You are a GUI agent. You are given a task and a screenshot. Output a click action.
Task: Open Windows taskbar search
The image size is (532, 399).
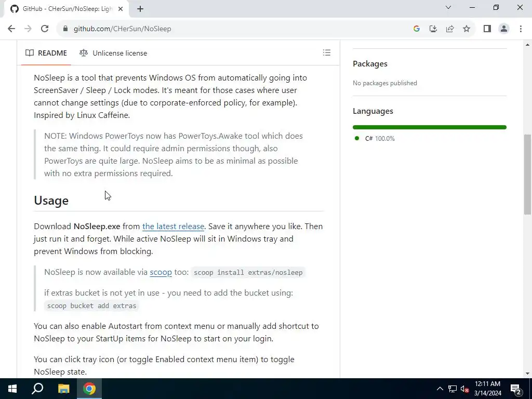tap(37, 389)
